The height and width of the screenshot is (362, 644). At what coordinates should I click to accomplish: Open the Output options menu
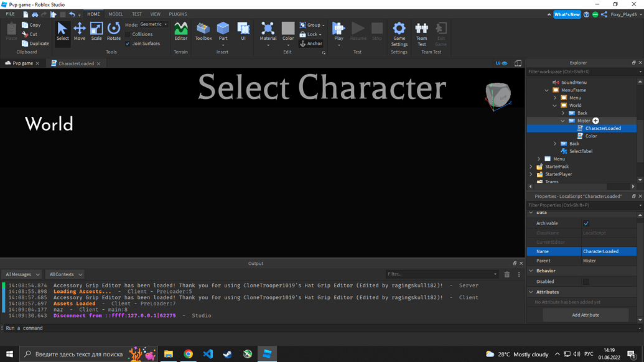[x=519, y=274]
